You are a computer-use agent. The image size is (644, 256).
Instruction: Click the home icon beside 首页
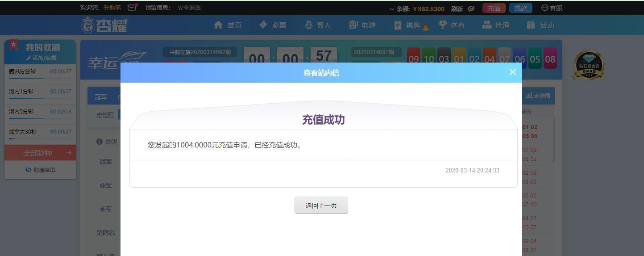tap(218, 25)
